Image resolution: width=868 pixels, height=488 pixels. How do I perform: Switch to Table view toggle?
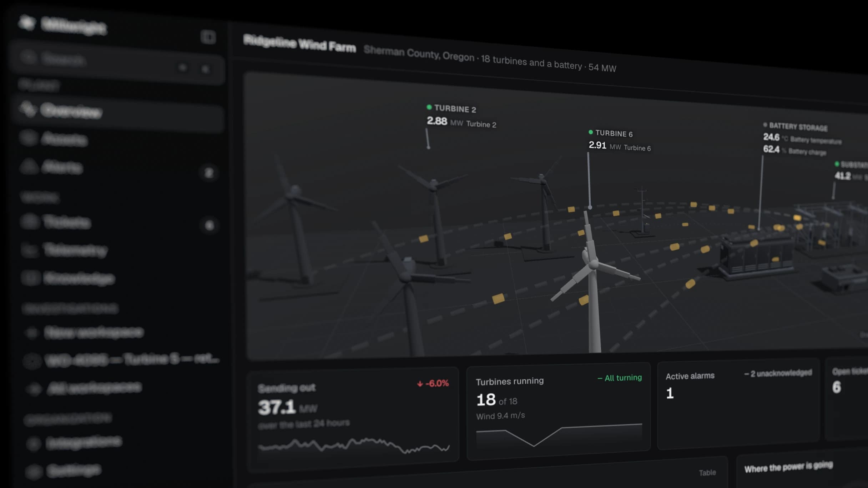(707, 473)
